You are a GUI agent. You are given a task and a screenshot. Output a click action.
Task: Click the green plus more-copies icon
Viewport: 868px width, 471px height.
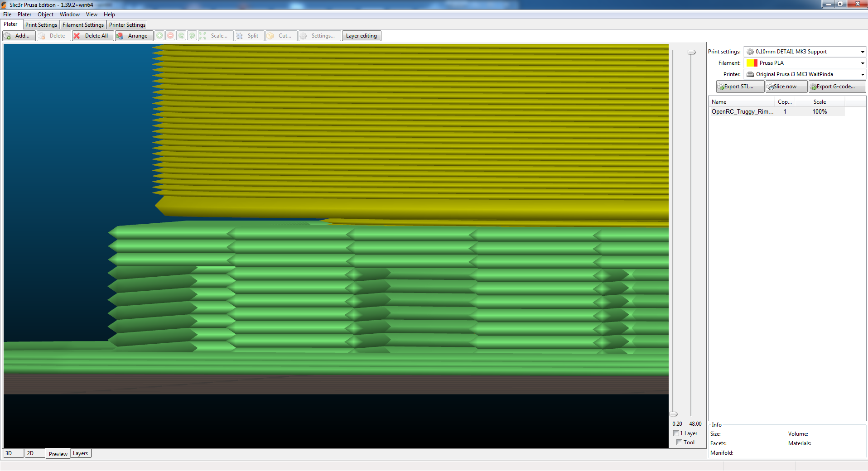coord(159,36)
